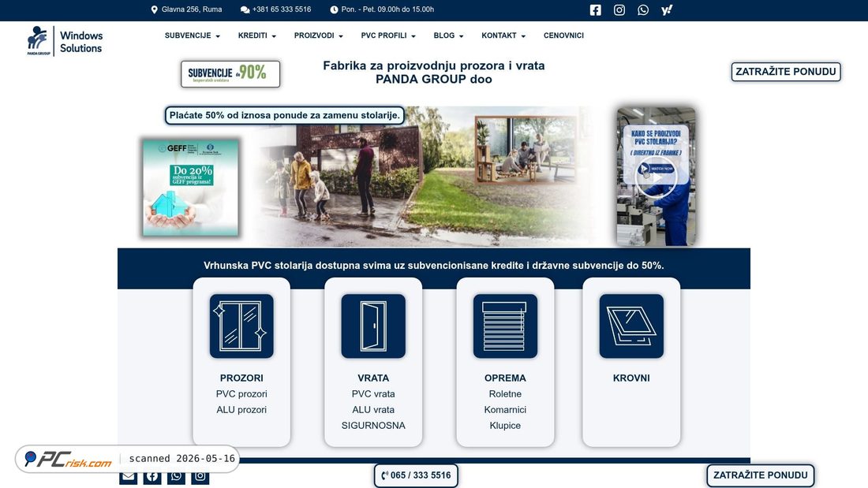Open the PVC vrata link

click(373, 394)
